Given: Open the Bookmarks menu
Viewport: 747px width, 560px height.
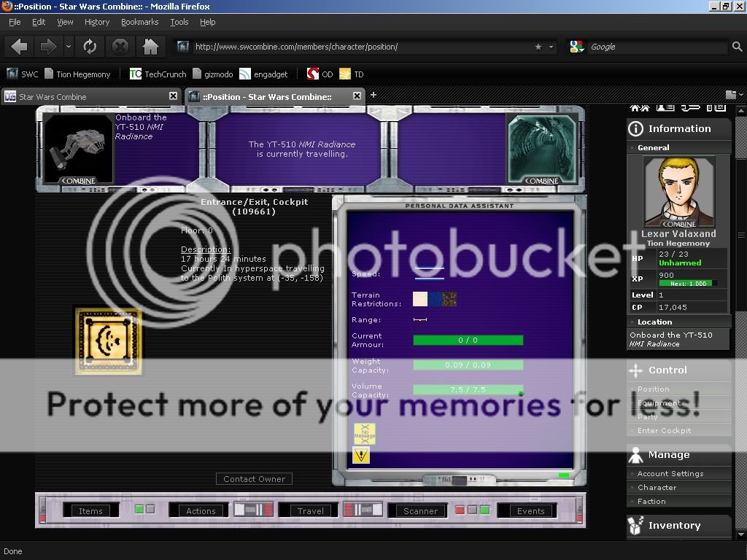Looking at the screenshot, I should pyautogui.click(x=139, y=22).
